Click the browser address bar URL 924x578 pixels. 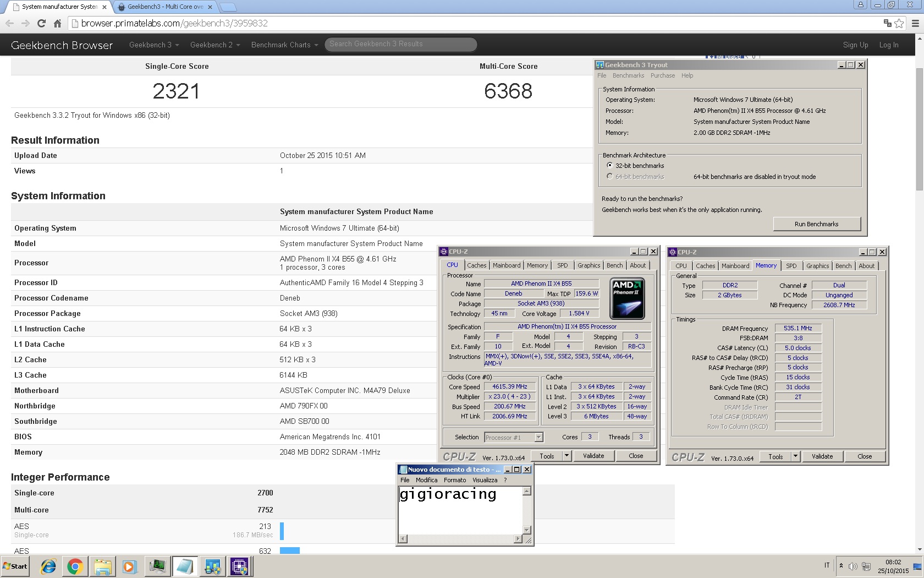point(174,23)
